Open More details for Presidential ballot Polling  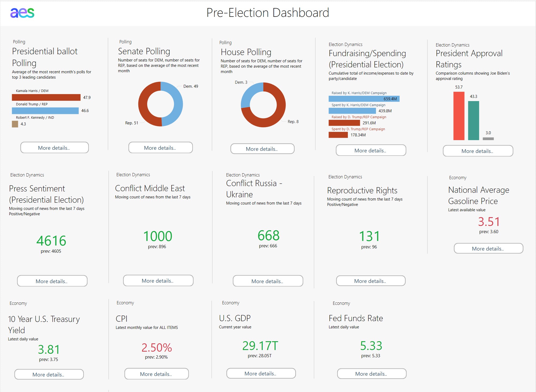54,148
